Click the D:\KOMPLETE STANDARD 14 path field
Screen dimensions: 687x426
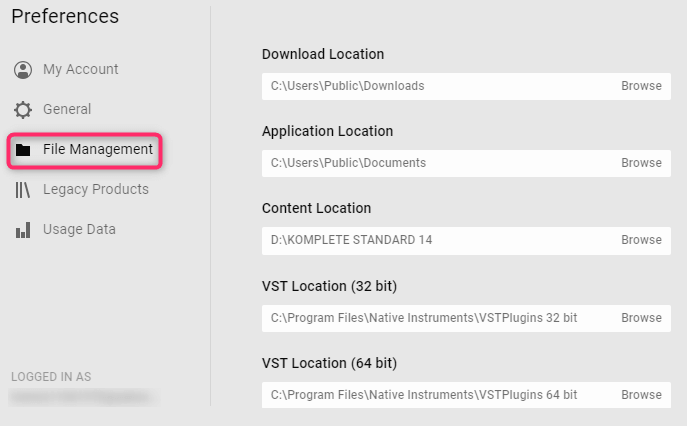pos(466,241)
